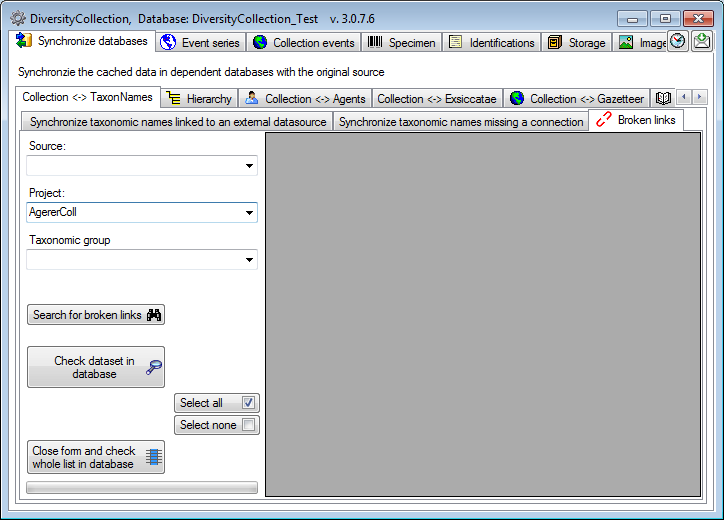Click Check dataset in database button

click(96, 367)
